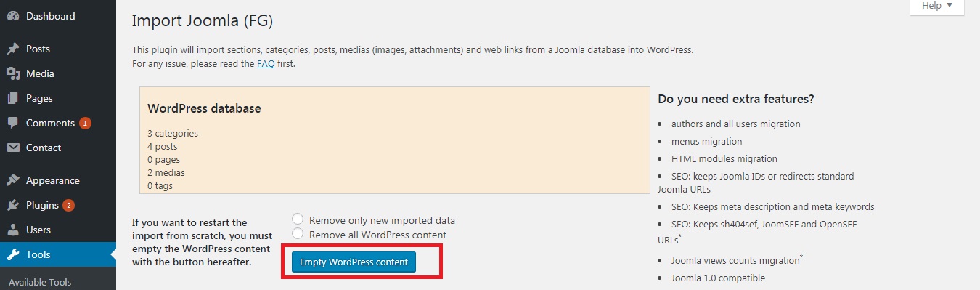Click the Comments speech bubble icon
980x290 pixels.
13,123
